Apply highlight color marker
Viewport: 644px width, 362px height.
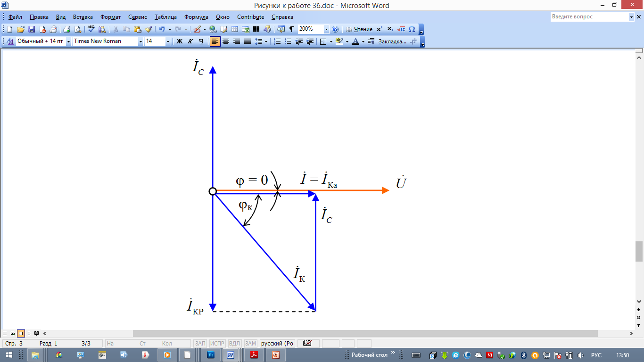click(339, 41)
